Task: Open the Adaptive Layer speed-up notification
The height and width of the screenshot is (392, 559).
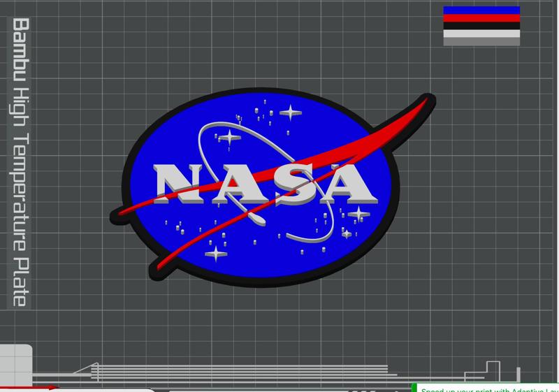Action: tap(486, 388)
